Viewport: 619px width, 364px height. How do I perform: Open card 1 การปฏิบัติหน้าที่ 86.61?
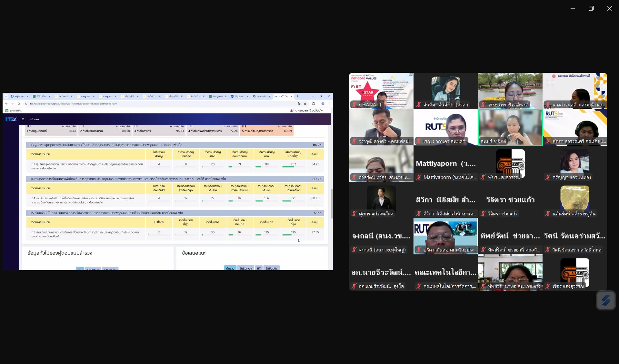pyautogui.click(x=51, y=130)
